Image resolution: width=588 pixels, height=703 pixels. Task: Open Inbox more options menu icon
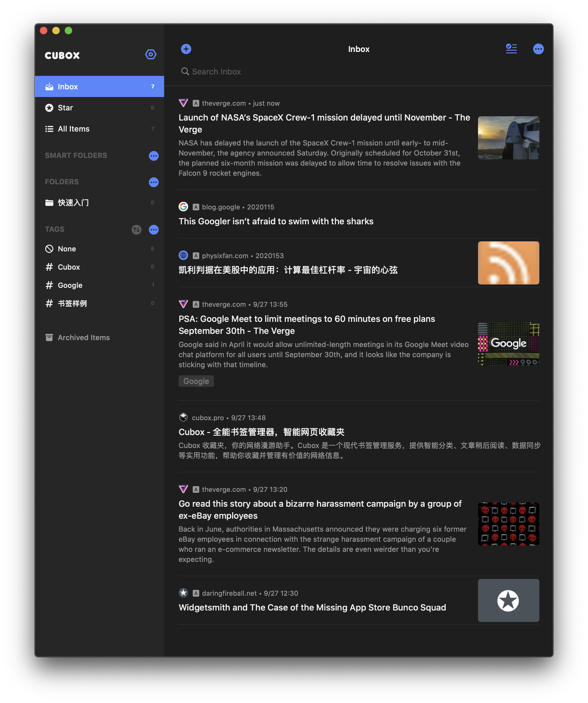pos(538,49)
